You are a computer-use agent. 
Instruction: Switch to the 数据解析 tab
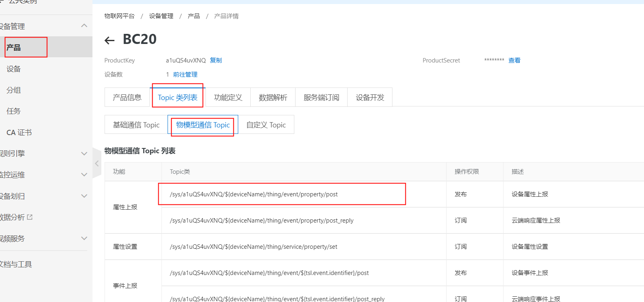(x=273, y=97)
